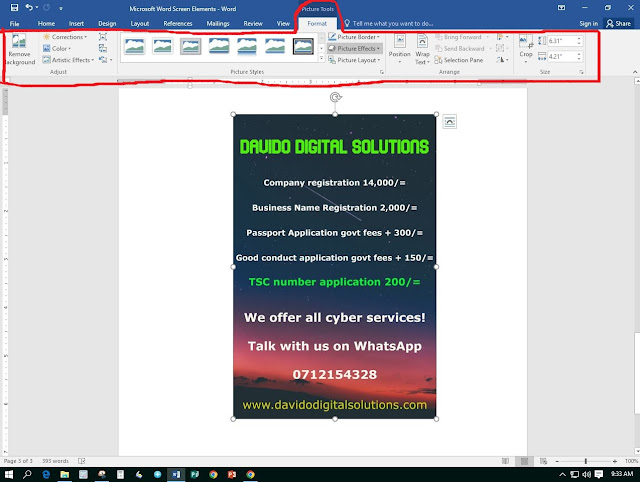Viewport: 640px width, 482px height.
Task: Click the Remove Background tool
Action: pyautogui.click(x=19, y=50)
